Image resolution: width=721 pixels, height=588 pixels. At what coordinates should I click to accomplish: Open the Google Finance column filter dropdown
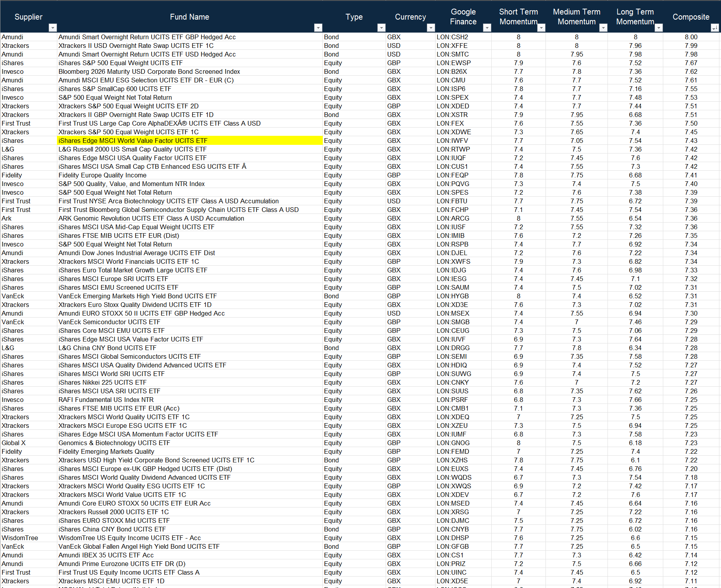[487, 27]
